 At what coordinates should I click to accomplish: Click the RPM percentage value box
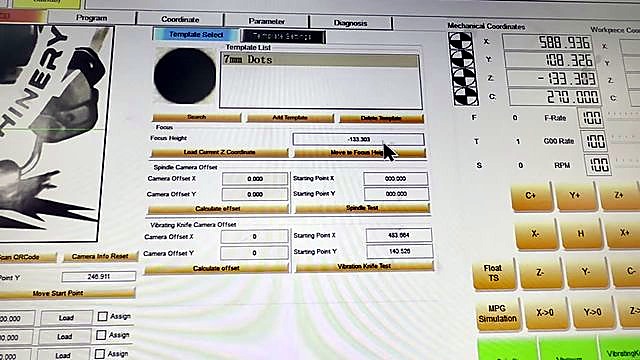point(598,165)
